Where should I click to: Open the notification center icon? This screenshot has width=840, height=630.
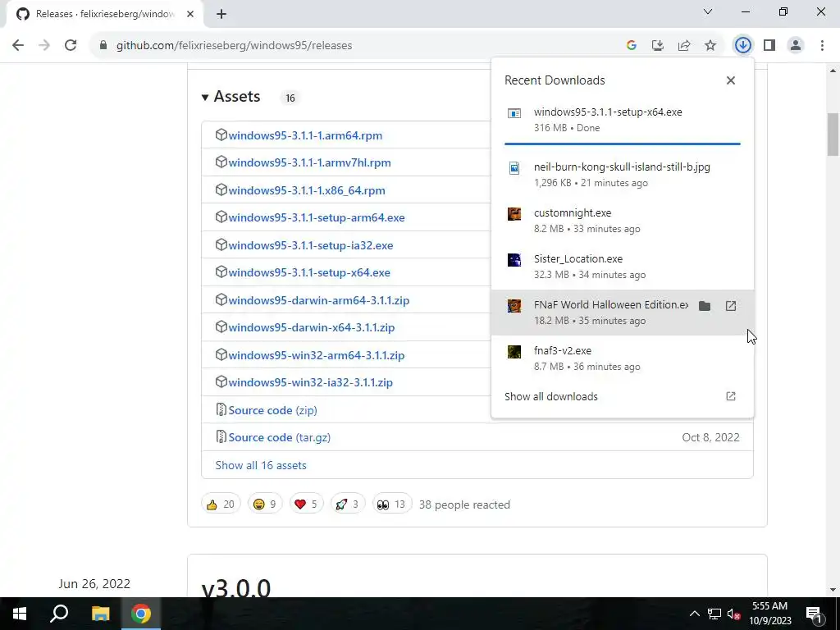coord(815,614)
